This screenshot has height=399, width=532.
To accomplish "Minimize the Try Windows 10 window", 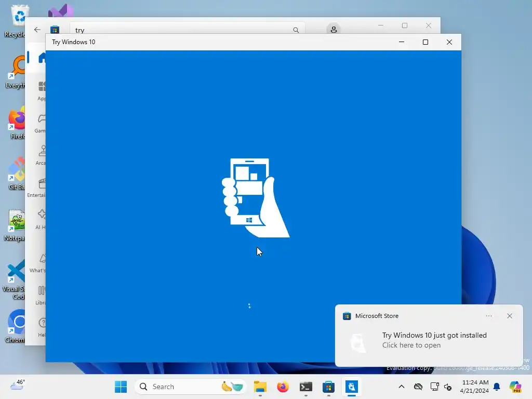I will pos(402,42).
